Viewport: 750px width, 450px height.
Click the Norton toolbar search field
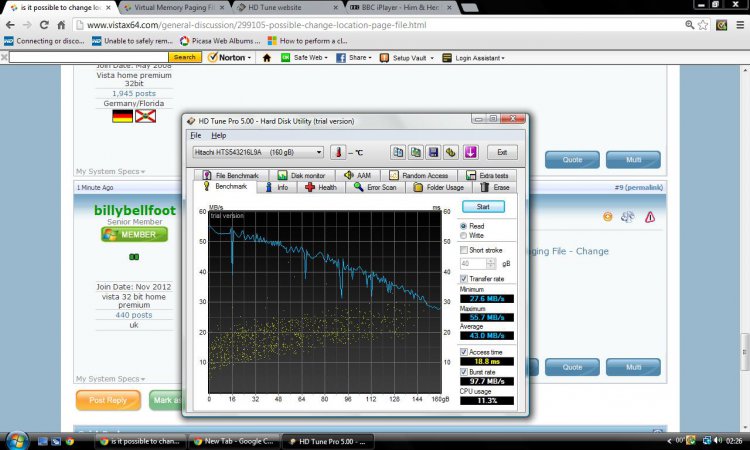(88, 57)
